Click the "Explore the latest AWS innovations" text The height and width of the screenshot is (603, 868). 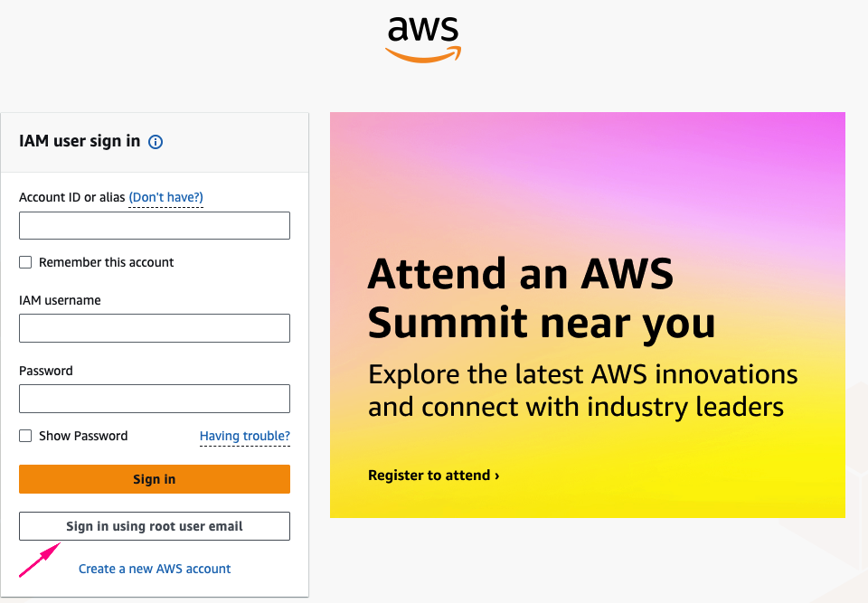(582, 374)
